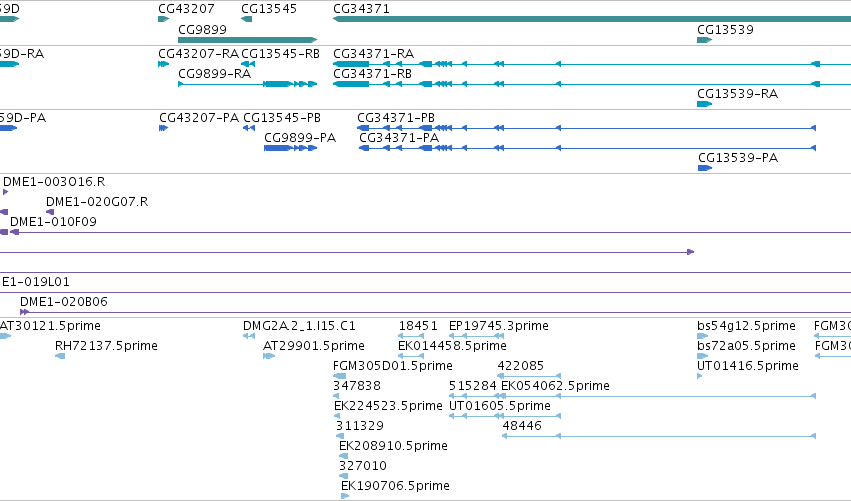The width and height of the screenshot is (851, 501).
Task: Select the bs72a05.5prime EST label
Action: coord(746,346)
